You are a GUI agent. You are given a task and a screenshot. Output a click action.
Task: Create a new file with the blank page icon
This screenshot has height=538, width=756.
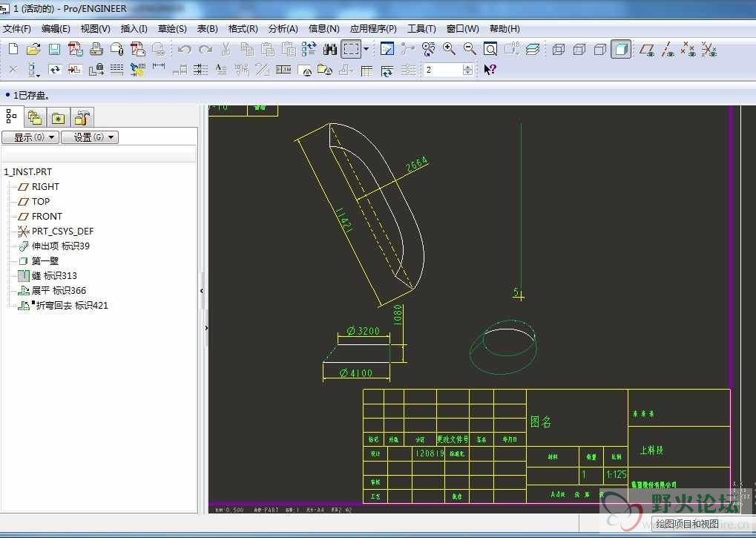(13, 49)
